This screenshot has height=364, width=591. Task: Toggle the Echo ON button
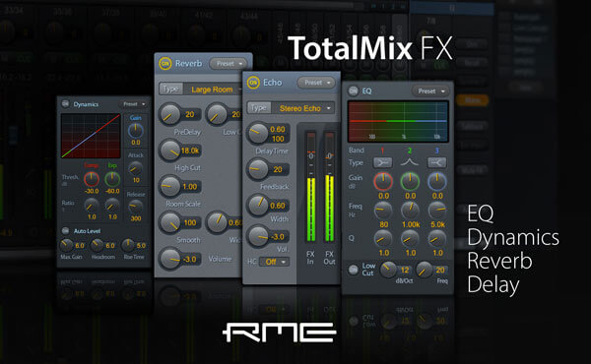tap(253, 83)
